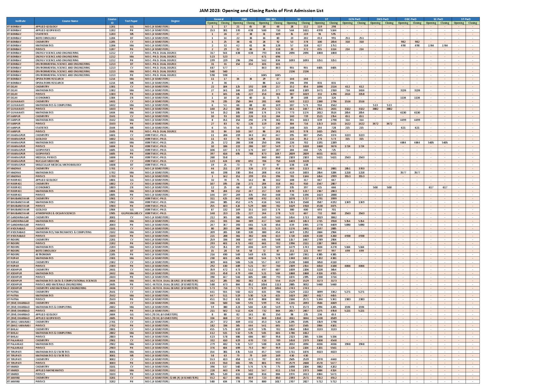Select course ID cell '1202'

(112, 31)
